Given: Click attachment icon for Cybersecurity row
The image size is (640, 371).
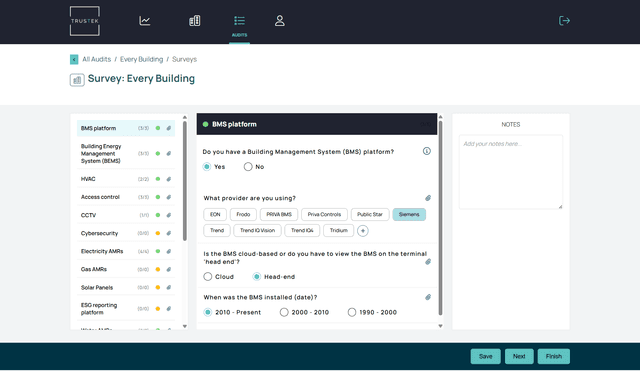Looking at the screenshot, I should 169,233.
